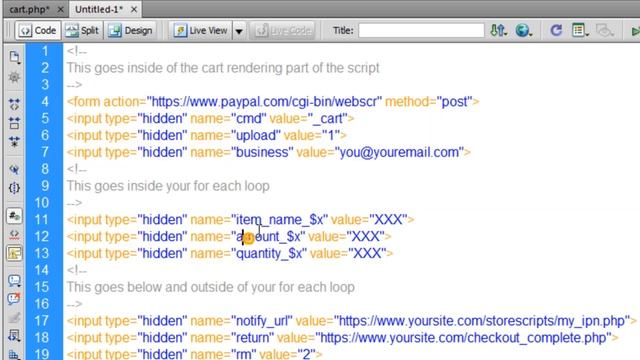Toggle Highlight Invalid Code icon
The height and width of the screenshot is (360, 640).
click(14, 234)
